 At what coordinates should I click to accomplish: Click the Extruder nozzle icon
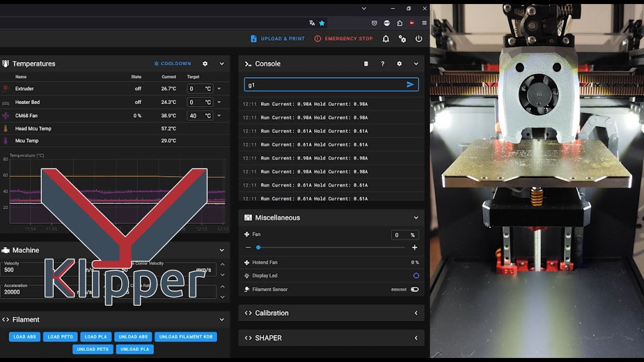tap(6, 88)
